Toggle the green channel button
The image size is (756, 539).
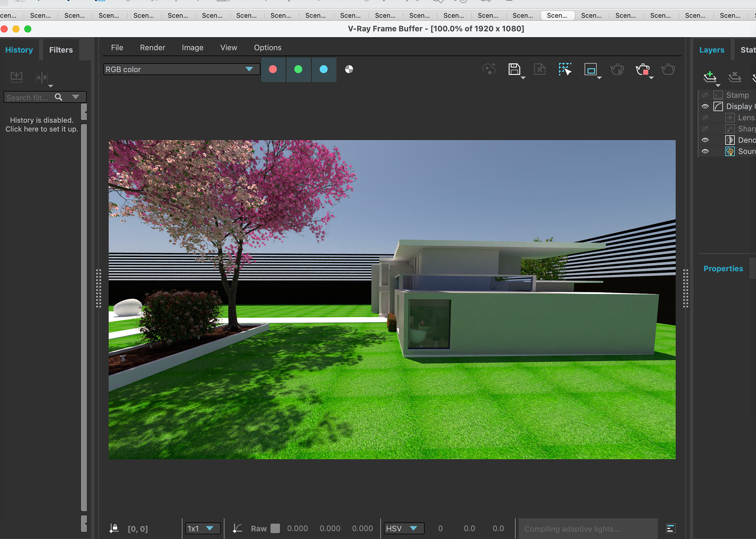[x=298, y=69]
